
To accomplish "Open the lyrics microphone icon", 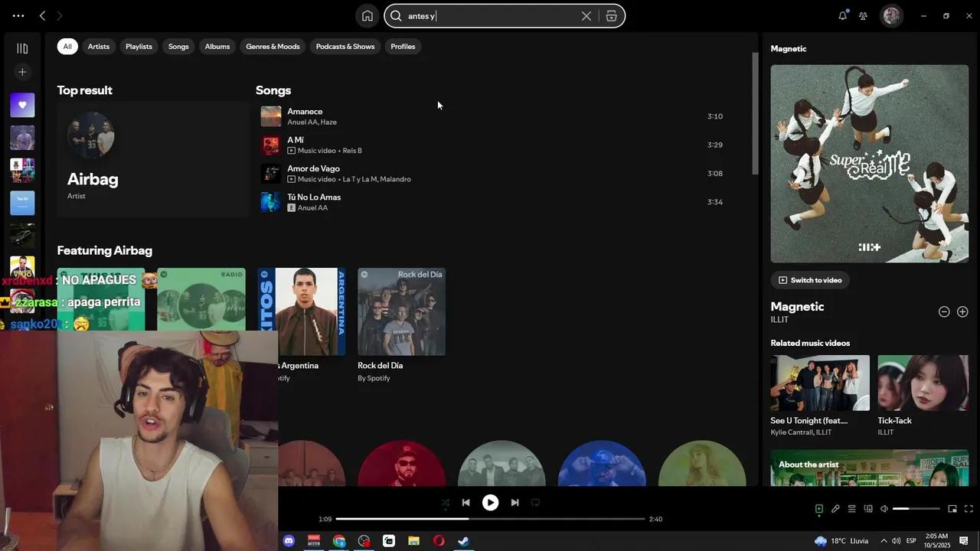I will (835, 509).
